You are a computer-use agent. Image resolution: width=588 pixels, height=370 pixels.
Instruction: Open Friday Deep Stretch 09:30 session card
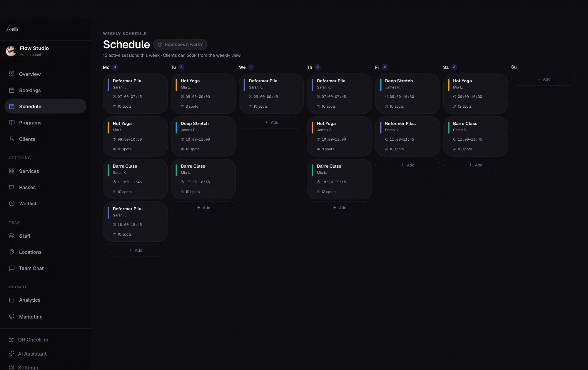(x=407, y=94)
